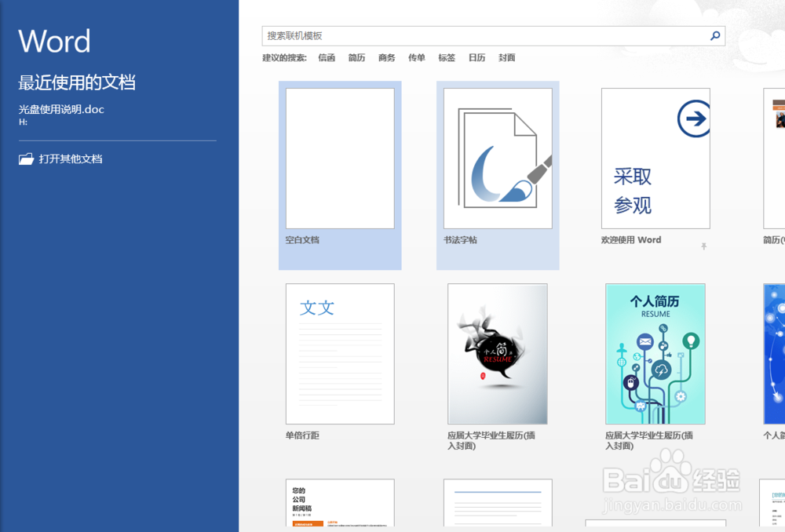Click the search magnifier icon

click(x=715, y=35)
